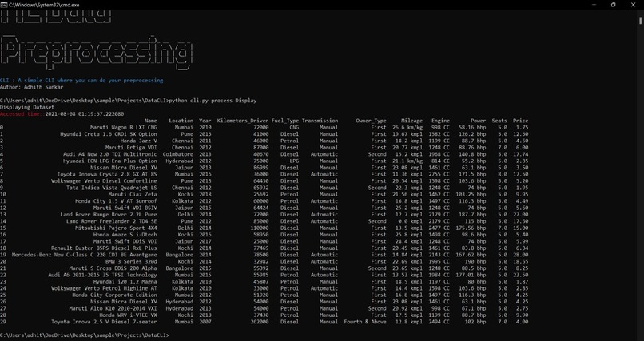
Task: Click the 'python cli.py process Display' command line
Action: click(213, 101)
